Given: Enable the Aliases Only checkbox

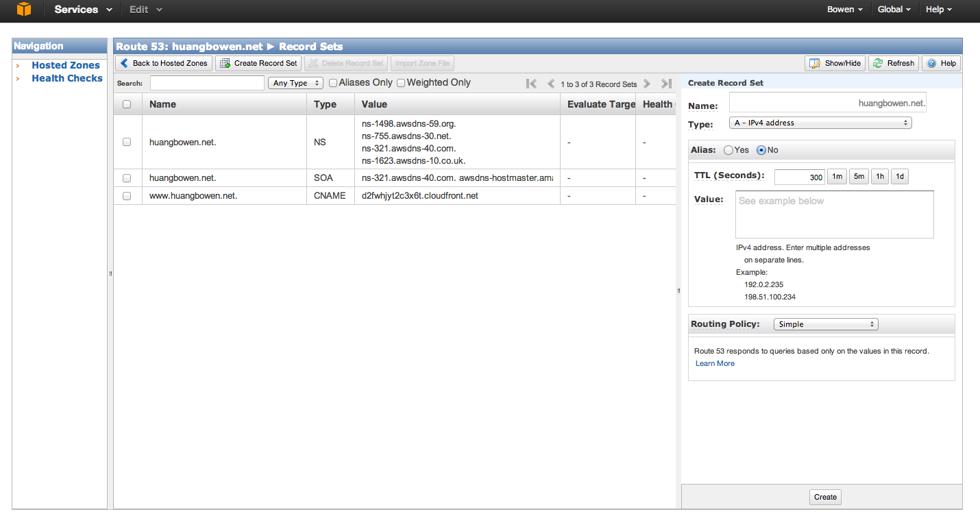Looking at the screenshot, I should [333, 83].
